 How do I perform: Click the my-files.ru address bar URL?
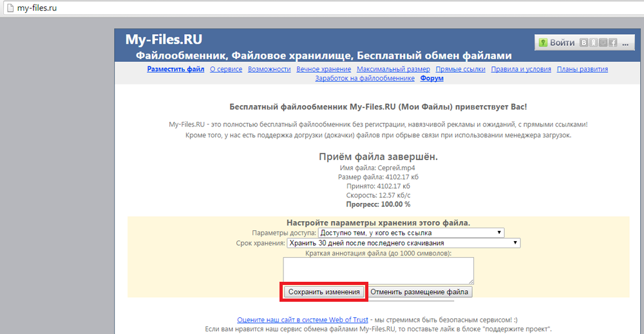pos(37,8)
